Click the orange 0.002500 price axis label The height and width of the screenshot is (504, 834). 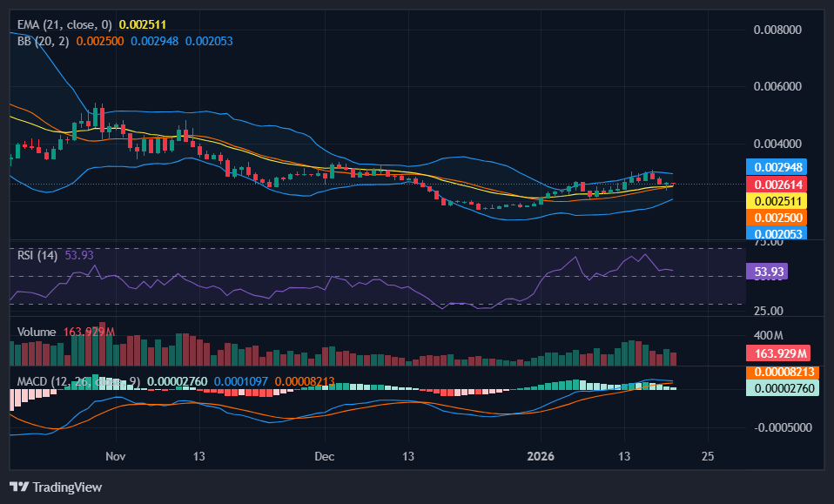click(776, 217)
